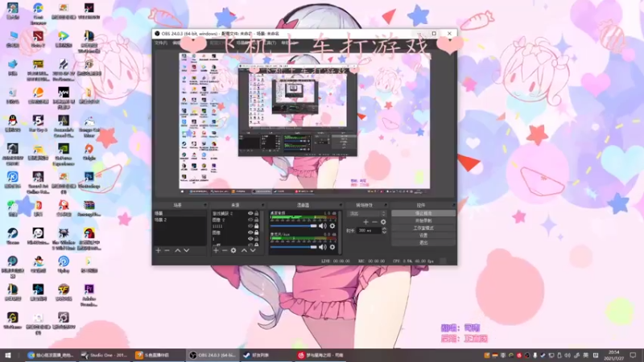This screenshot has width=644, height=362.
Task: Remove the selected scene with the Scenes minus icon
Action: (x=167, y=250)
